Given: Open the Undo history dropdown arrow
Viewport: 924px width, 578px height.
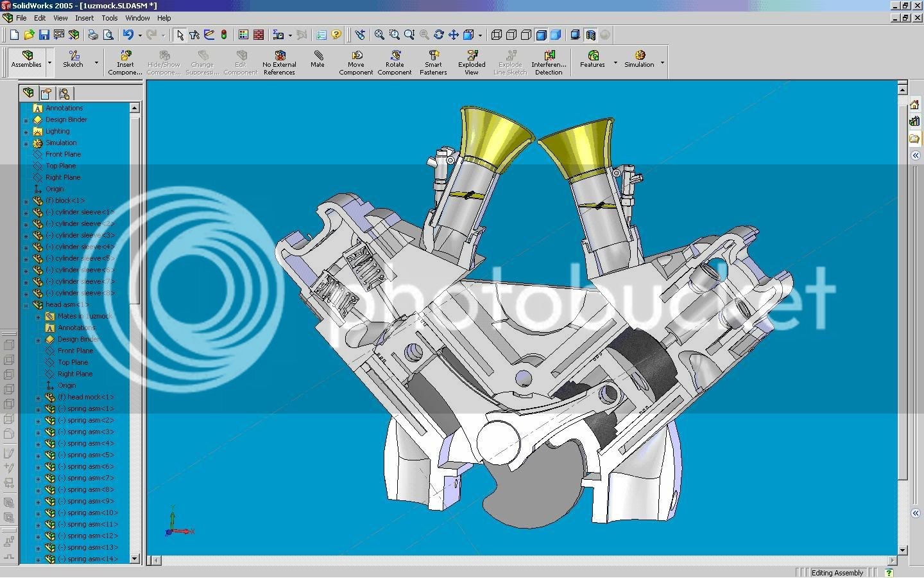Looking at the screenshot, I should point(139,35).
